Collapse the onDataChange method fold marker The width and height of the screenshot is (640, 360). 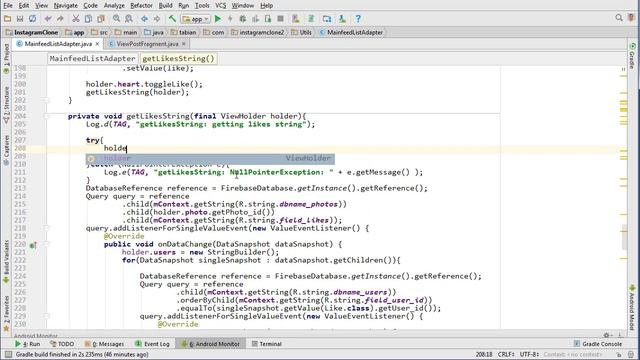click(47, 244)
